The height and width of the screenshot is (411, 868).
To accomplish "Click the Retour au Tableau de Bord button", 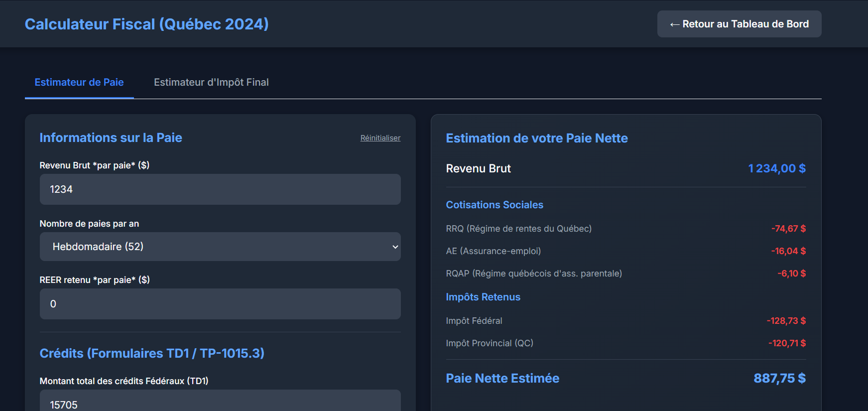I will (739, 24).
